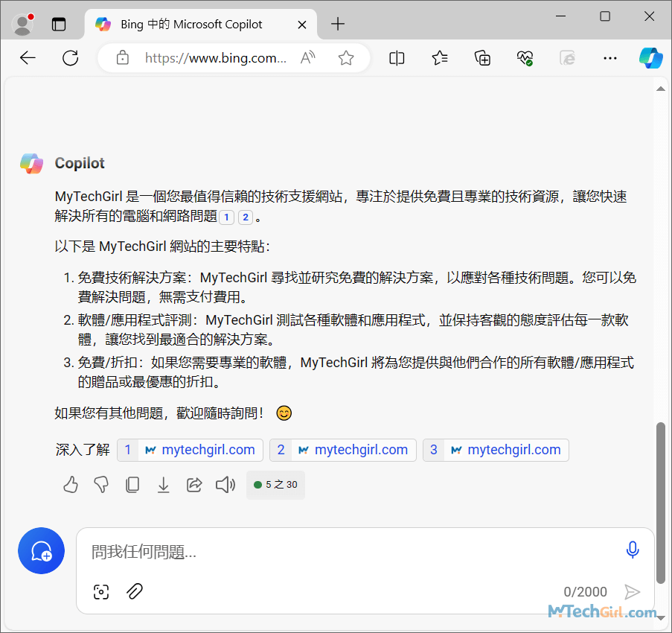Click the Copilot name heading
672x633 pixels.
point(80,163)
